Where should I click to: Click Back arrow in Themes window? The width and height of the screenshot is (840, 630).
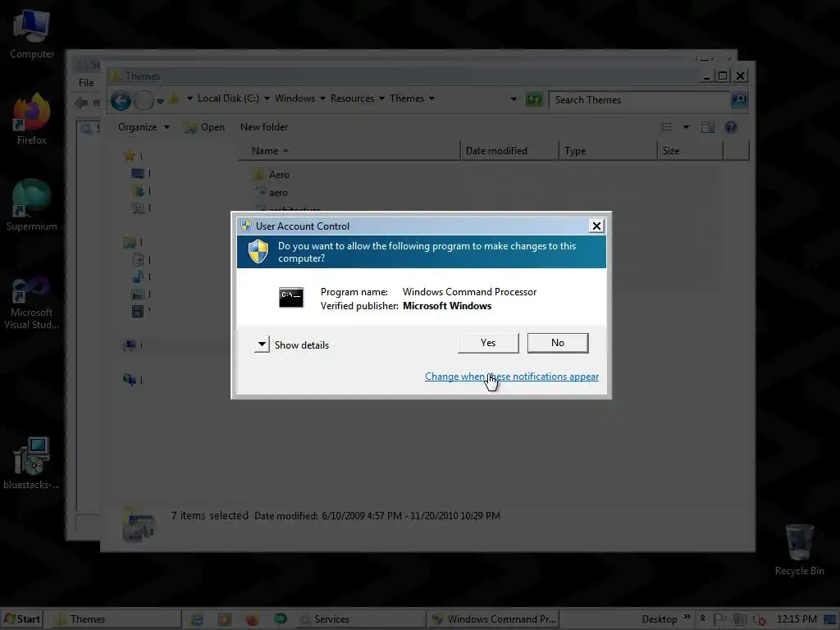tap(121, 100)
